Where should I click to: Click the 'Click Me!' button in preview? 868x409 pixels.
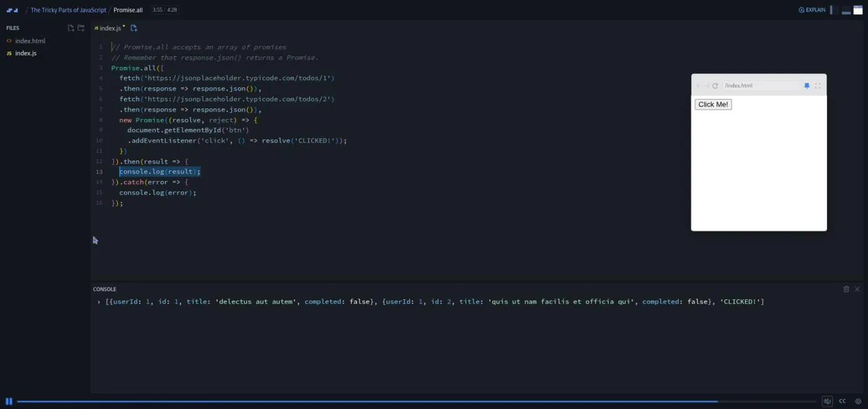click(713, 104)
